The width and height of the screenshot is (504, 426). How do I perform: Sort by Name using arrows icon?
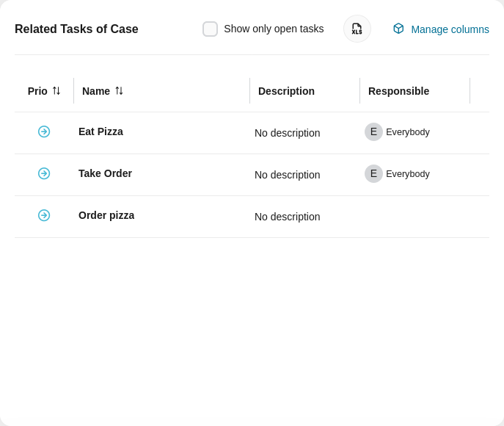(x=120, y=91)
